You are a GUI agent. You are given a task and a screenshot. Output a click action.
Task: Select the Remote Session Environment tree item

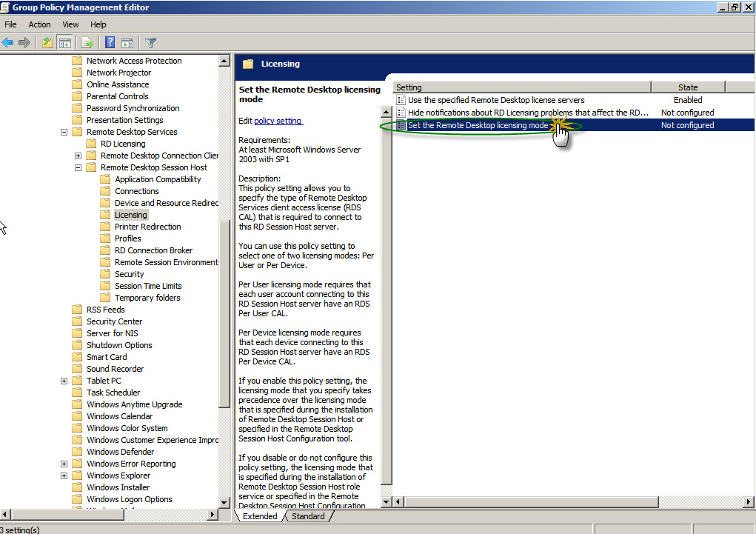click(167, 262)
